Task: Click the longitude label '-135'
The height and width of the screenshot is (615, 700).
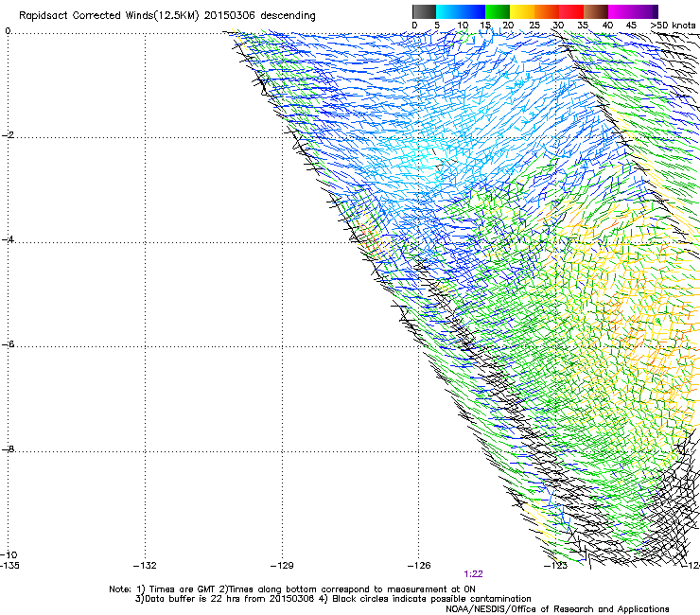Action: point(9,566)
